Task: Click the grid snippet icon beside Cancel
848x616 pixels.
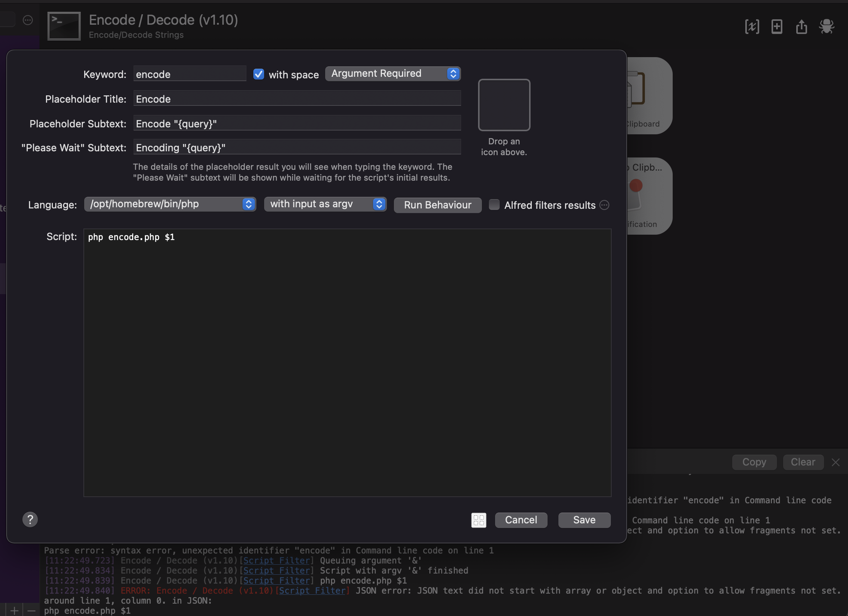Action: (x=478, y=520)
